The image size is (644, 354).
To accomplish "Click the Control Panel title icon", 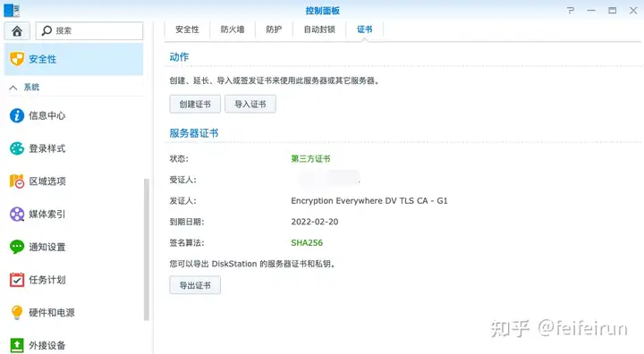I will pos(12,10).
